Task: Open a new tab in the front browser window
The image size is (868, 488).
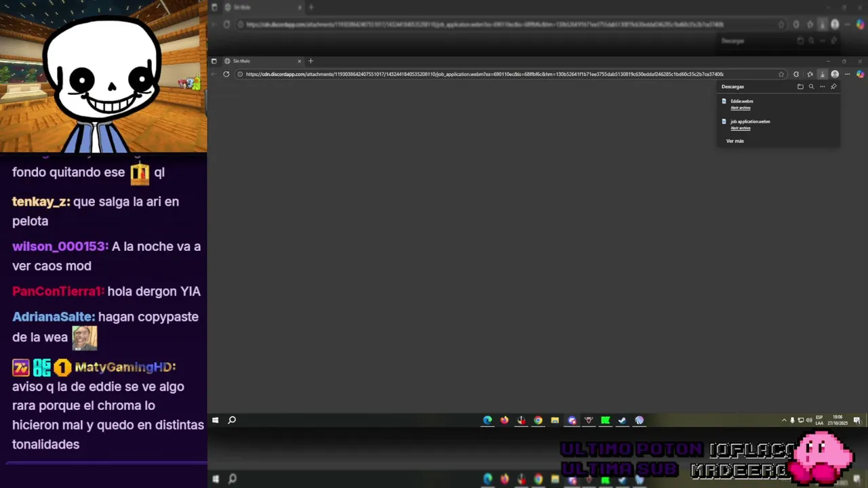Action: [x=311, y=61]
